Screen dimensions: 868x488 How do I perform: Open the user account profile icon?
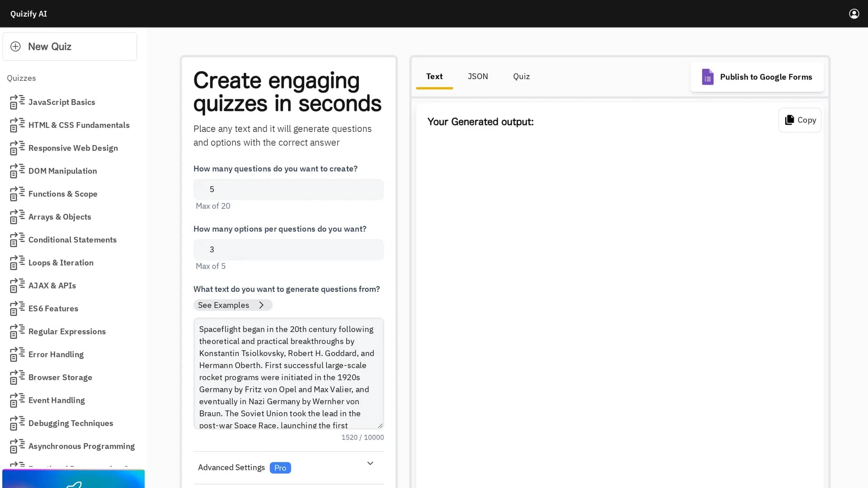(854, 14)
